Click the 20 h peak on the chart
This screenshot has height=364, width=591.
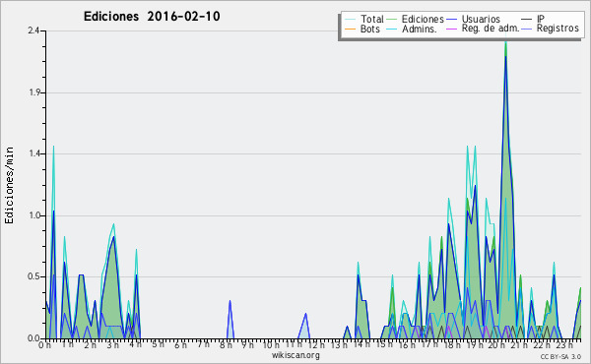pos(505,44)
